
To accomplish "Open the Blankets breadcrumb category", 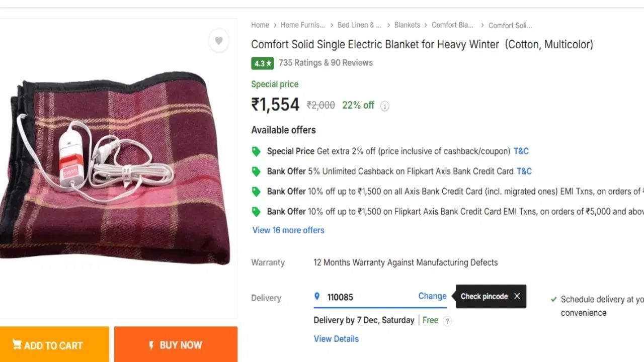I will click(407, 25).
